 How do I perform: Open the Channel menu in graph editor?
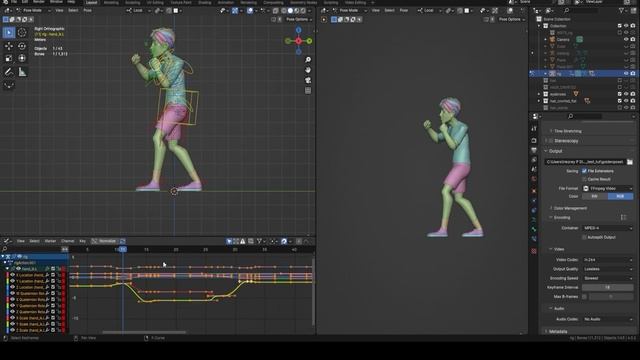[x=67, y=241]
